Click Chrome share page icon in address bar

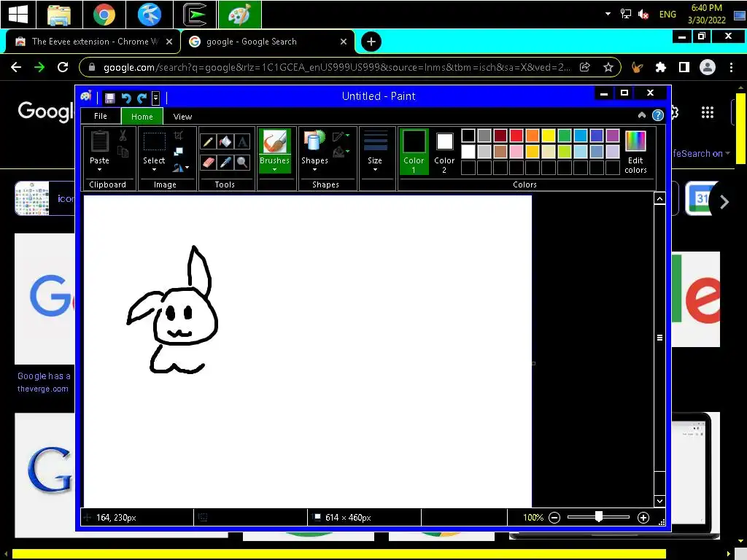tap(584, 67)
